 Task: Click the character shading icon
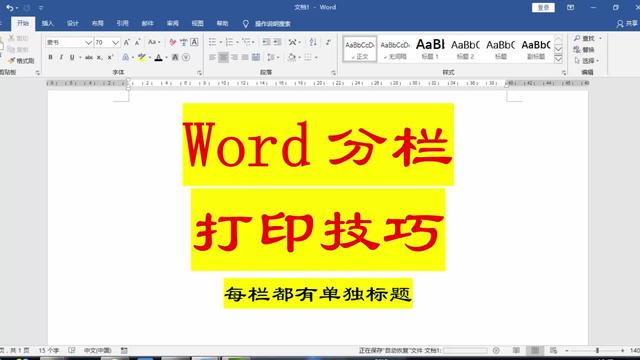tap(175, 58)
